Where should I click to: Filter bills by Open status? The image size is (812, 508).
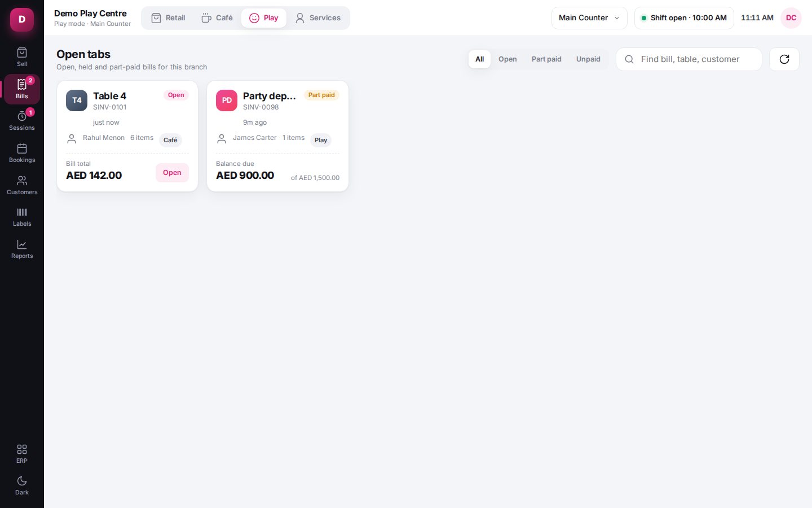point(507,59)
